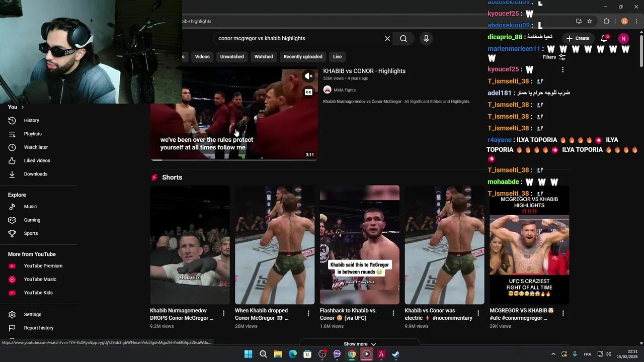Screen dimensions: 644x362
Task: Open KHABIB vs CONOR - Highlights title
Action: (x=364, y=71)
